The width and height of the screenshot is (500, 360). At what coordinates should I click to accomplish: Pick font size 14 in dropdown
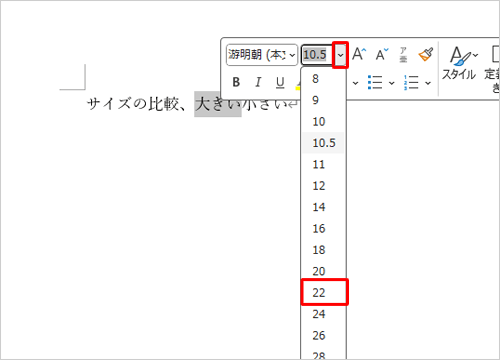[x=323, y=207]
